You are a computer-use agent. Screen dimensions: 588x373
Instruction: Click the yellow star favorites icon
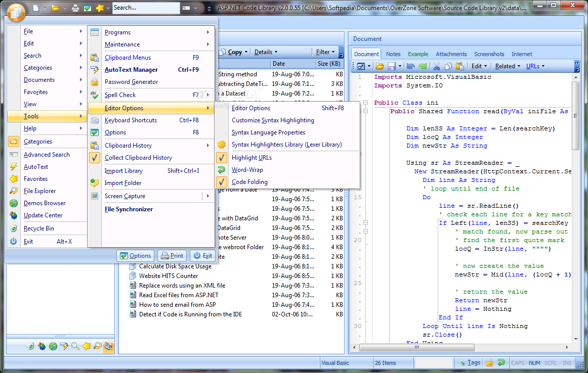click(100, 8)
